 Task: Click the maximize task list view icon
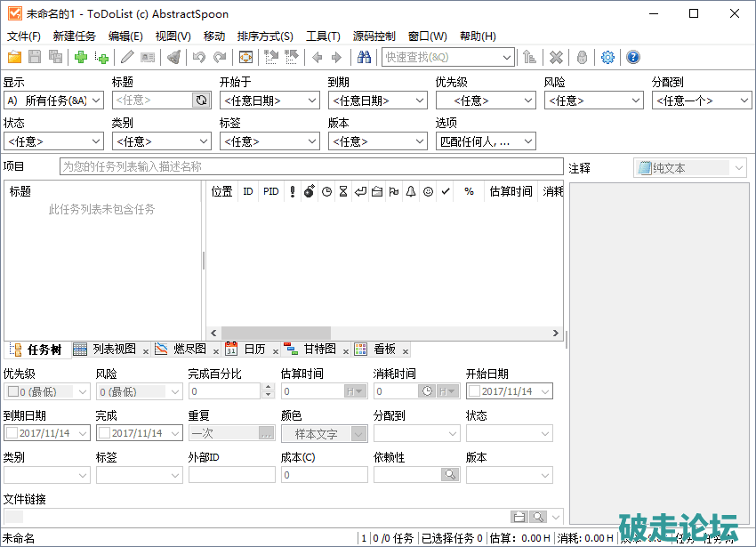(x=246, y=58)
